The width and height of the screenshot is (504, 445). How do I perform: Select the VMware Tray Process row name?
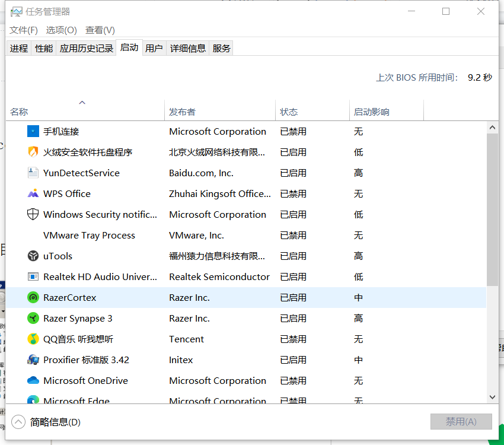click(89, 236)
